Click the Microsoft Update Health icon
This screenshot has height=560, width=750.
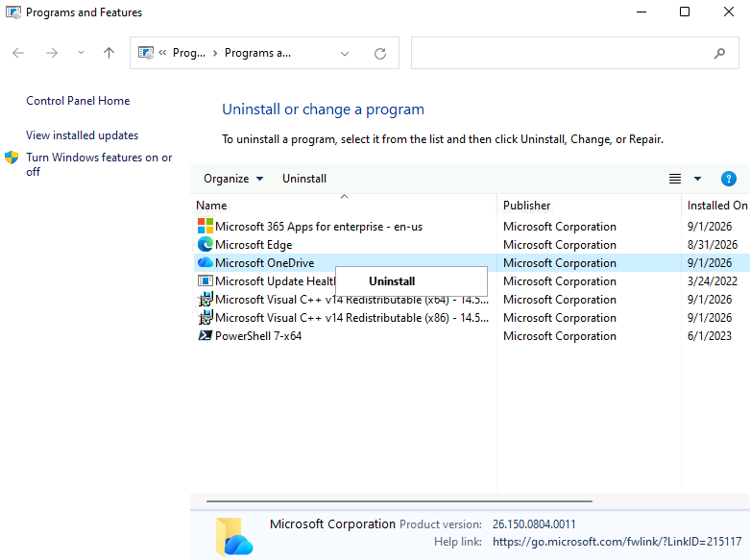pyautogui.click(x=206, y=280)
